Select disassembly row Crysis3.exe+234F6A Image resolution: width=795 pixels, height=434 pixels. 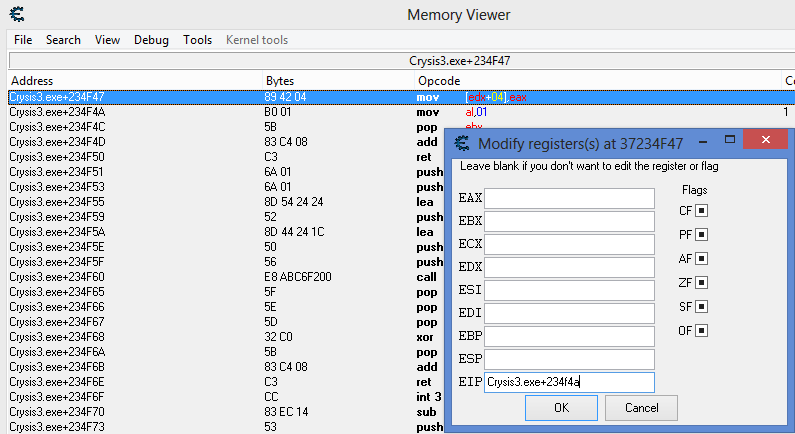pos(226,352)
